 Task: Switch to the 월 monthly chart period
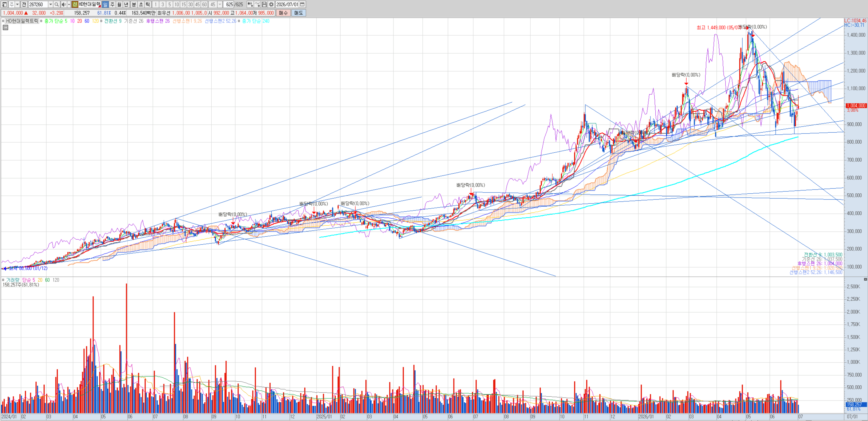point(119,4)
